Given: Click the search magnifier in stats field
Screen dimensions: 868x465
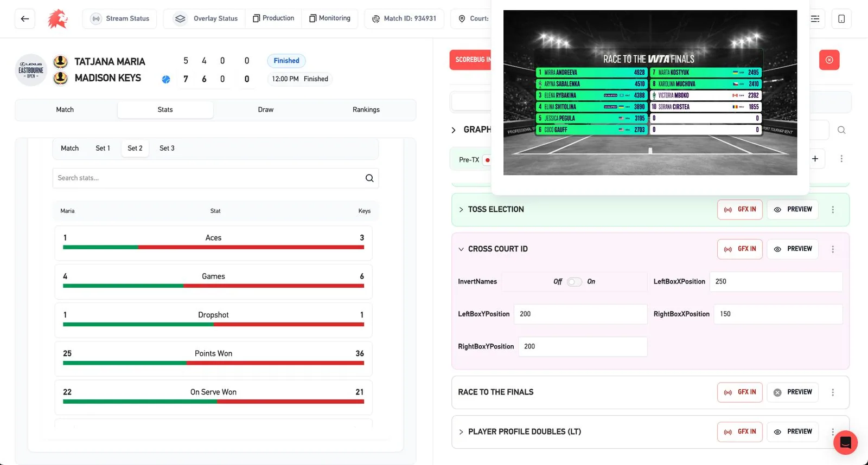Looking at the screenshot, I should point(369,178).
